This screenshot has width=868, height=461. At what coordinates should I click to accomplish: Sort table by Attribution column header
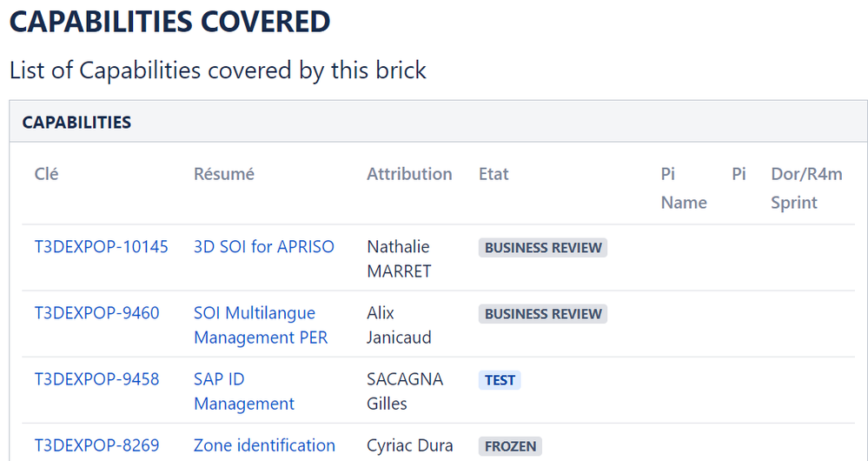(409, 174)
